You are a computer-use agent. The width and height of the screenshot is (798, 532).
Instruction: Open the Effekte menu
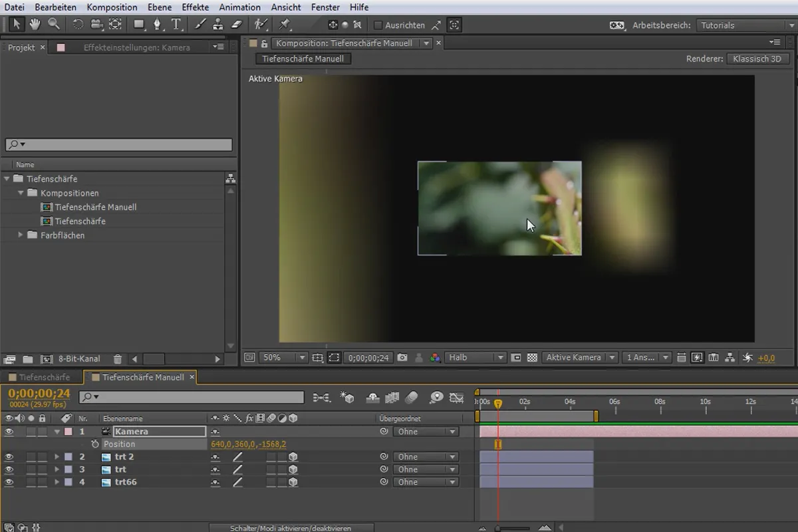(196, 7)
